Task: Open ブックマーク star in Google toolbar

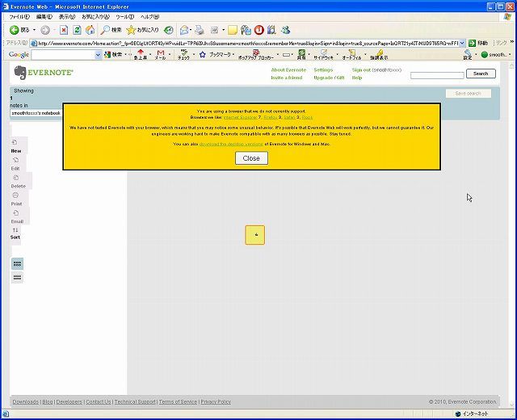Action: pyautogui.click(x=216, y=54)
